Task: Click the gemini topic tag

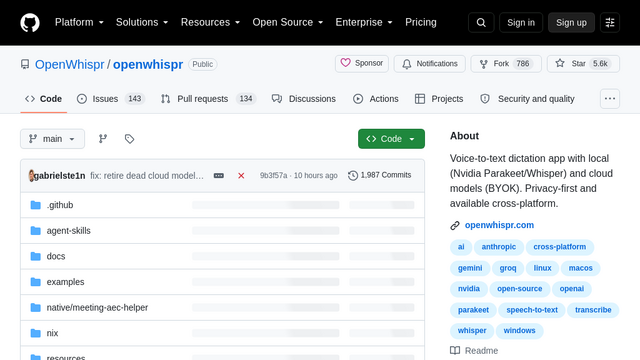Action: (470, 268)
